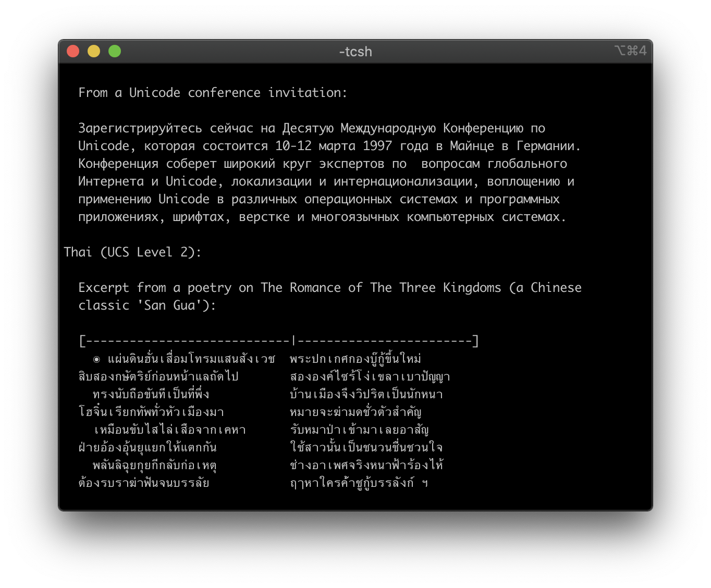Click the Command symbol in the title bar
This screenshot has height=588, width=711.
632,51
